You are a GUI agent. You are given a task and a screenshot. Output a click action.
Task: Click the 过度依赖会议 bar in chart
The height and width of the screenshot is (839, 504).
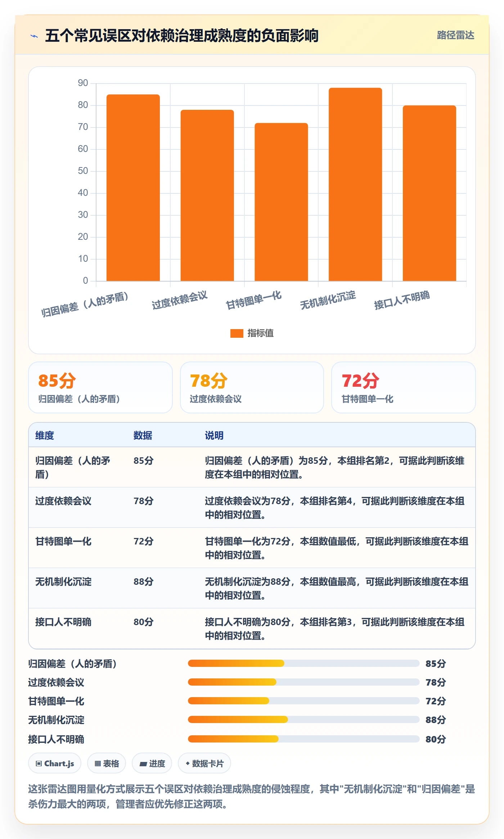(207, 196)
